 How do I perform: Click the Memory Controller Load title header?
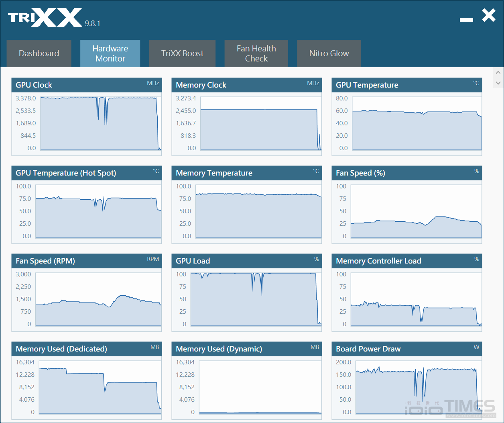[406, 261]
